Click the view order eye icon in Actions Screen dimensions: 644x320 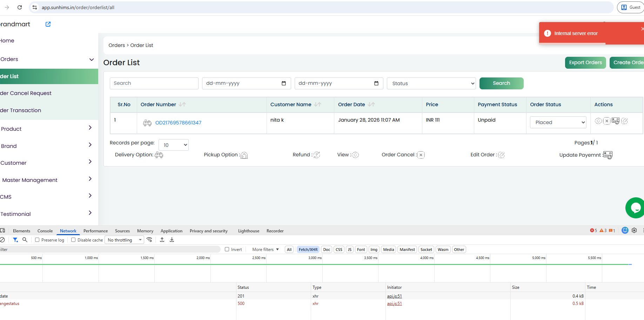coord(598,121)
